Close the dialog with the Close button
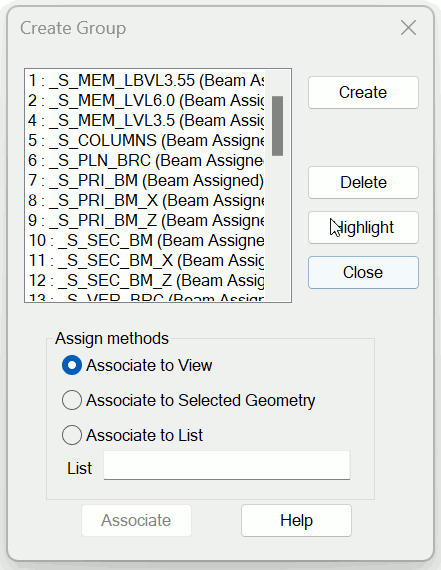The width and height of the screenshot is (441, 570). 363,273
